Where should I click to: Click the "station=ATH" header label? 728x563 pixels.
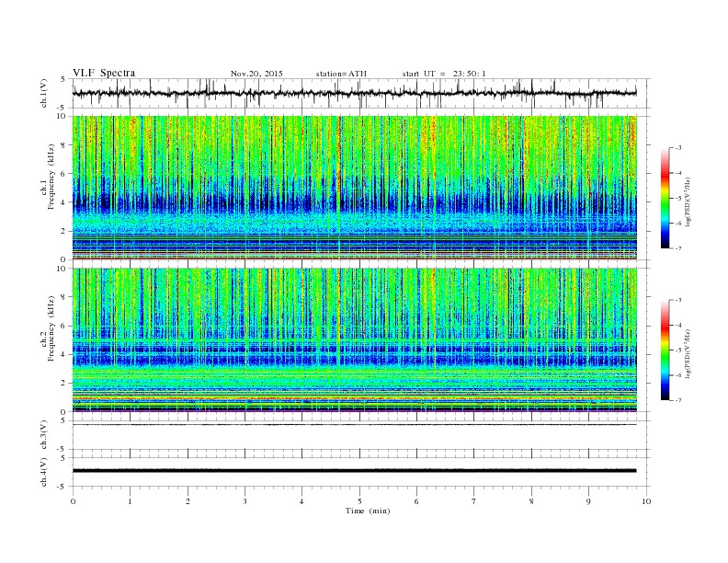[341, 74]
